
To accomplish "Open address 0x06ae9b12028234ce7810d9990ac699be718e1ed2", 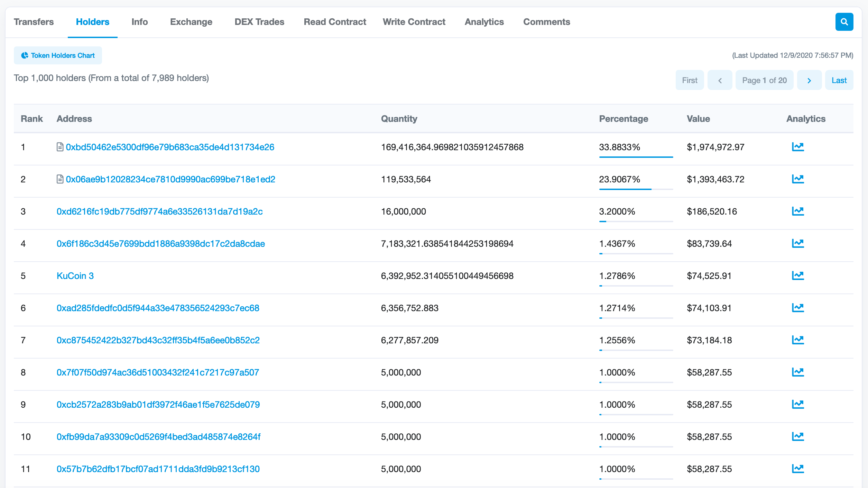I will click(x=170, y=179).
